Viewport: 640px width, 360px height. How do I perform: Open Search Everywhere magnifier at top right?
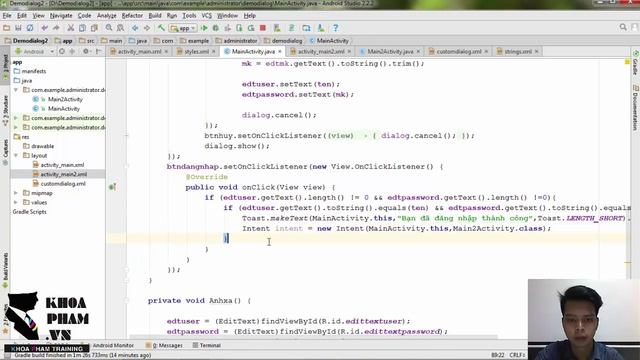click(x=623, y=27)
